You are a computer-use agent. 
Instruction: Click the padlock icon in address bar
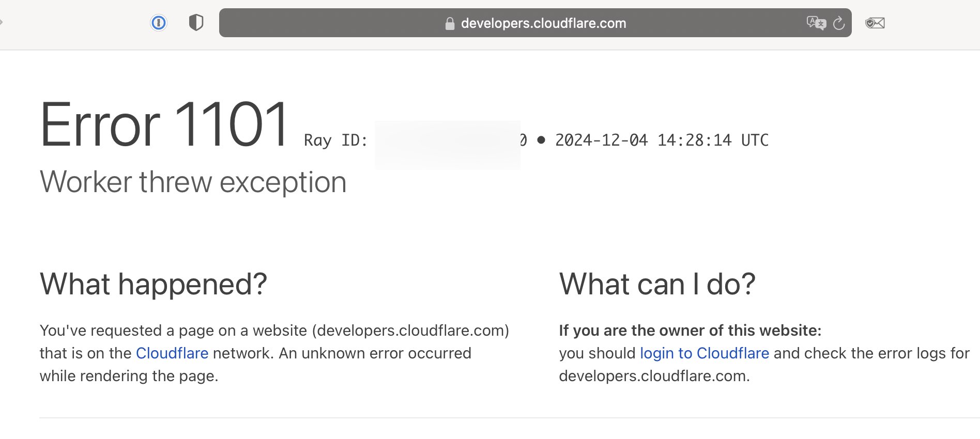coord(450,24)
